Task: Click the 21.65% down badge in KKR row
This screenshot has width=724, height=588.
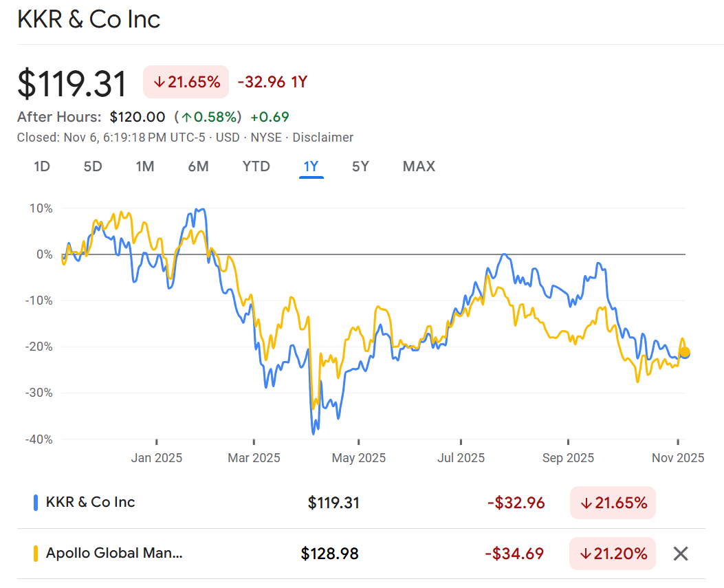Action: 613,503
